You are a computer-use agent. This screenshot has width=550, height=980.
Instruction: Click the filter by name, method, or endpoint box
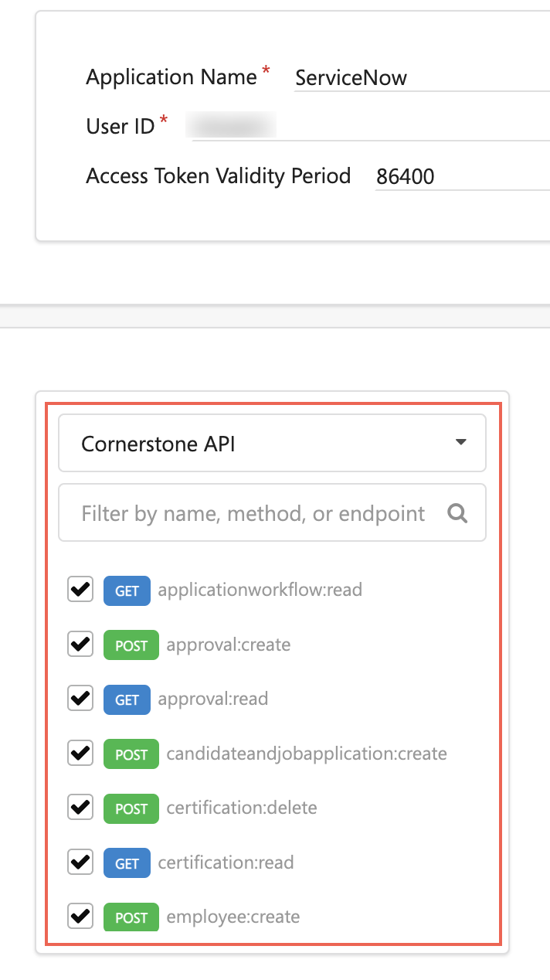[x=272, y=513]
